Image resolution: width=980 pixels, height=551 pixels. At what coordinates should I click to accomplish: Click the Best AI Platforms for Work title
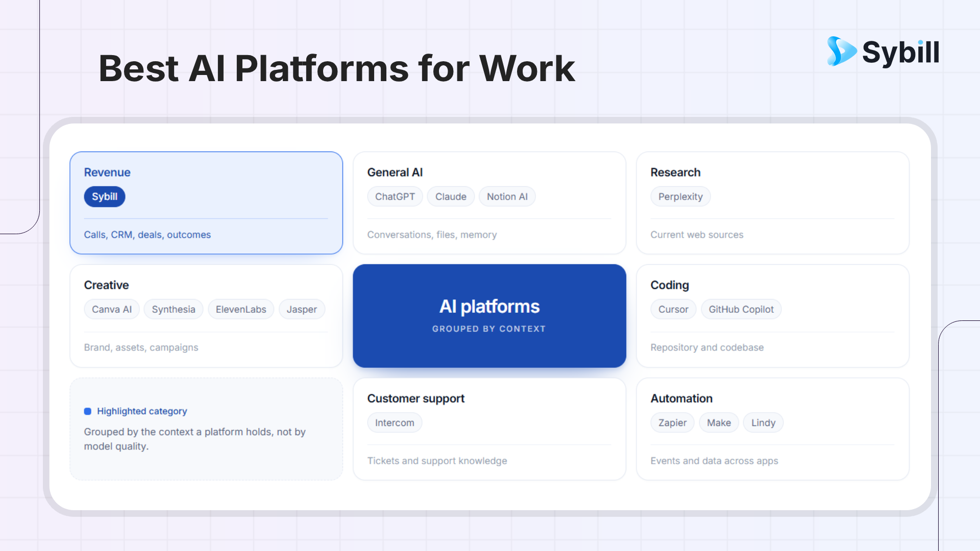pos(336,68)
